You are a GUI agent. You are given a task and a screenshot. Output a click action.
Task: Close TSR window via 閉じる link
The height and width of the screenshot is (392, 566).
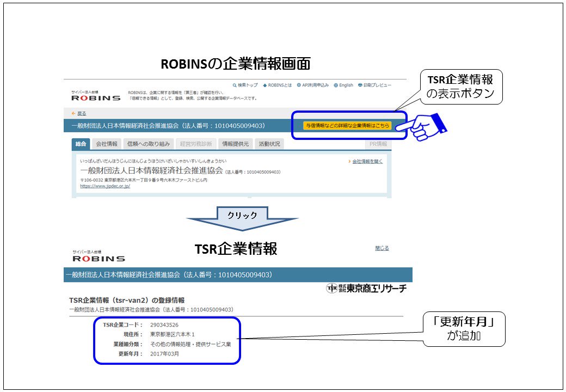[x=382, y=248]
